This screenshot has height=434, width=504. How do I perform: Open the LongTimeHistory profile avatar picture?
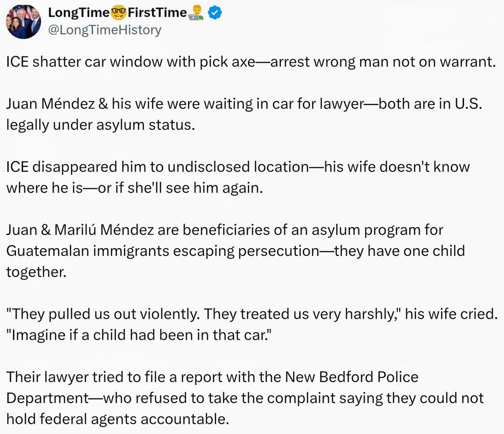pyautogui.click(x=23, y=22)
